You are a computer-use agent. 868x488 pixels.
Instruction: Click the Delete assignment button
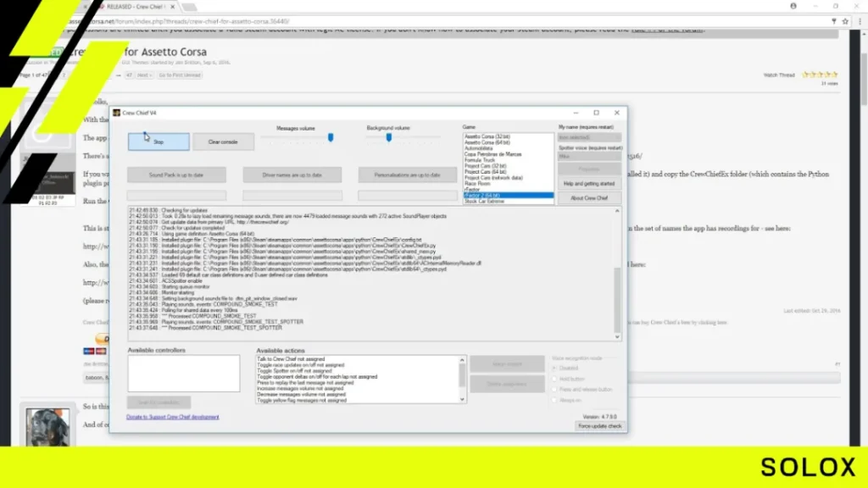tap(507, 384)
